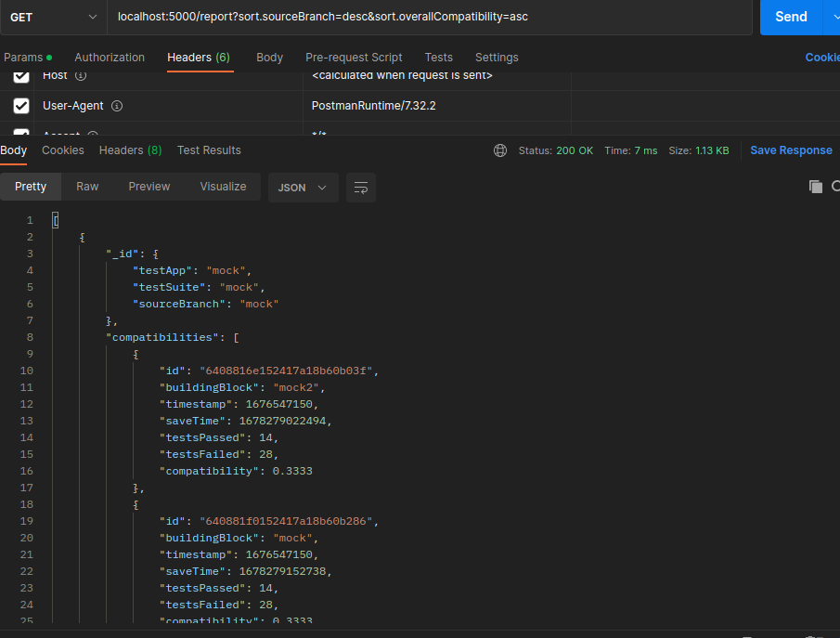This screenshot has width=840, height=638.
Task: Click the copy response icon
Action: pos(815,187)
